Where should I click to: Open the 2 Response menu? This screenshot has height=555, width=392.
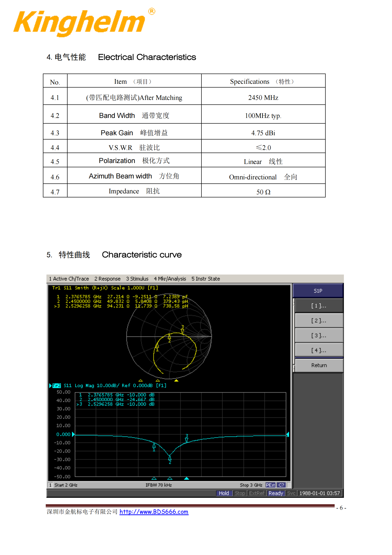coord(107,279)
